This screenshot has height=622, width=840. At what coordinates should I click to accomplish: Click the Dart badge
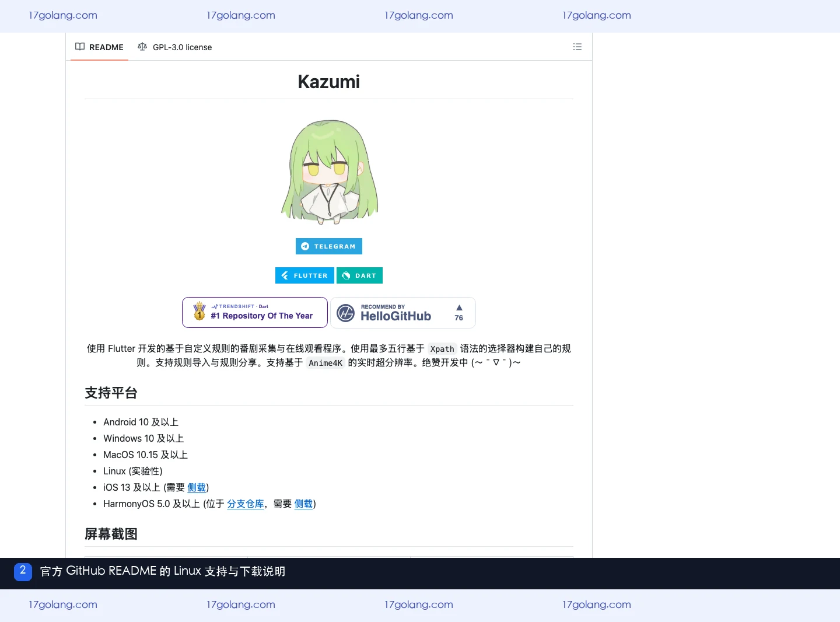coord(359,275)
